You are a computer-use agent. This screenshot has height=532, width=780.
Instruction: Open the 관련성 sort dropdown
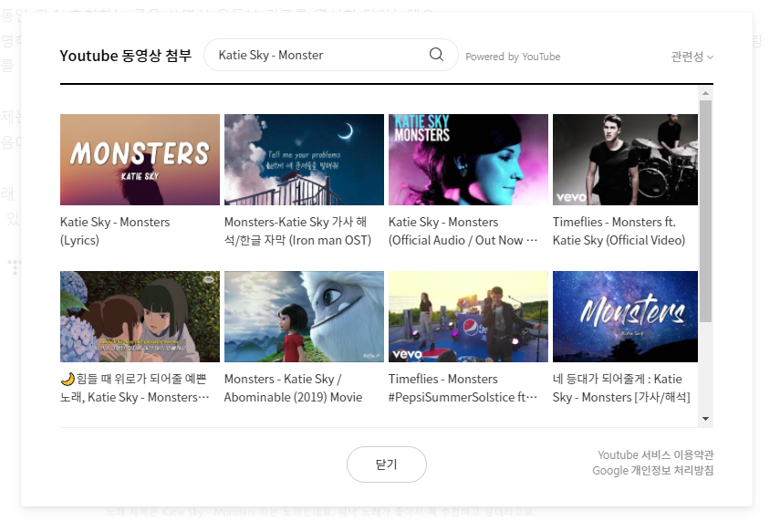(692, 57)
